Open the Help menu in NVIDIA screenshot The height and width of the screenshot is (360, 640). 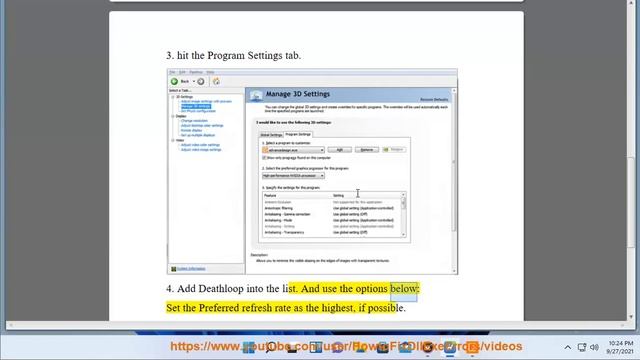pos(210,72)
